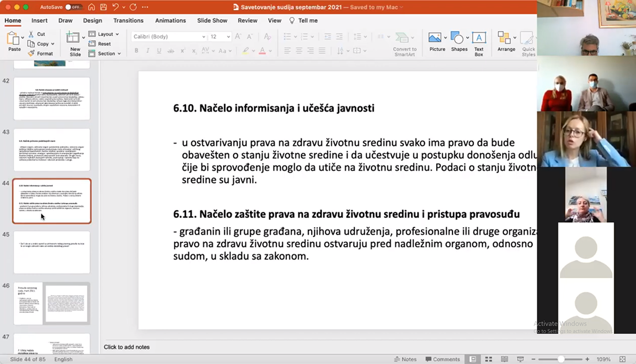Align text left

tap(287, 51)
